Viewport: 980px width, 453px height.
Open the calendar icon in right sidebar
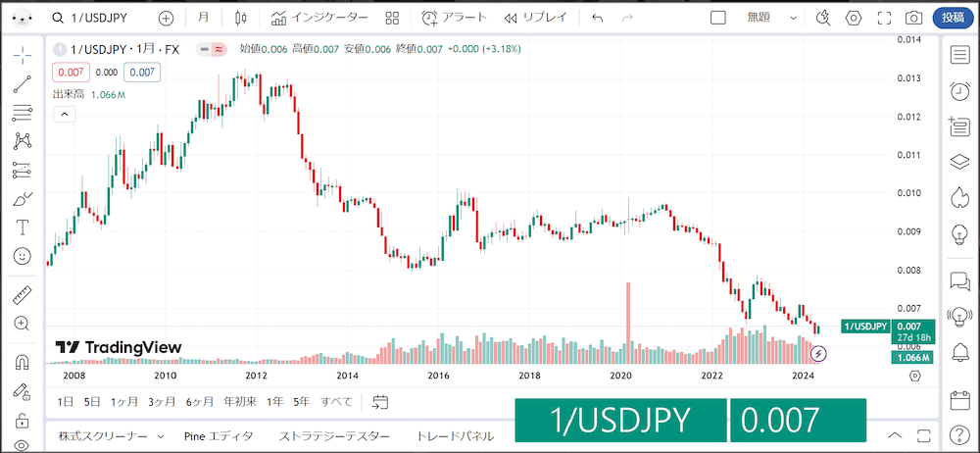click(959, 399)
